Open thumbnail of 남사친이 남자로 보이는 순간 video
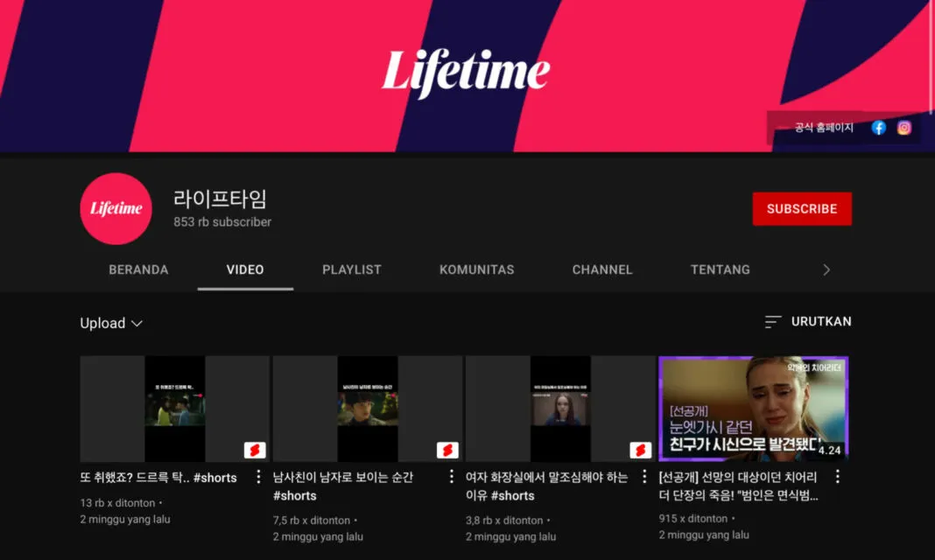This screenshot has height=560, width=935. [368, 409]
